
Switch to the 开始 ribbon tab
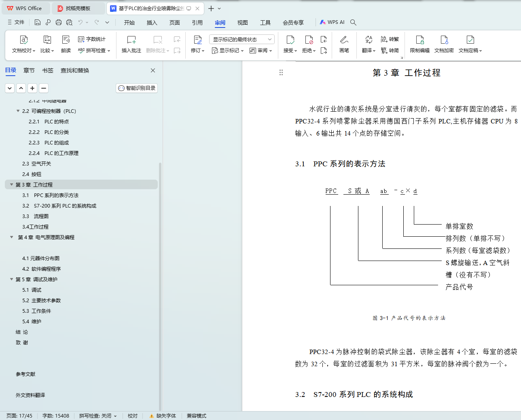coord(129,23)
